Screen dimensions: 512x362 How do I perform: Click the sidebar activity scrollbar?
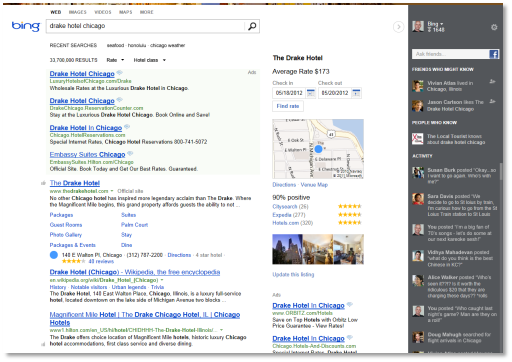pyautogui.click(x=501, y=172)
